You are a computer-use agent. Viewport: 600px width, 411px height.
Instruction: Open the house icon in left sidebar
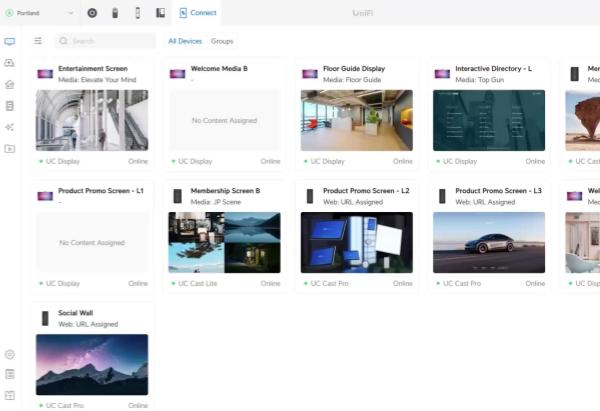click(10, 84)
